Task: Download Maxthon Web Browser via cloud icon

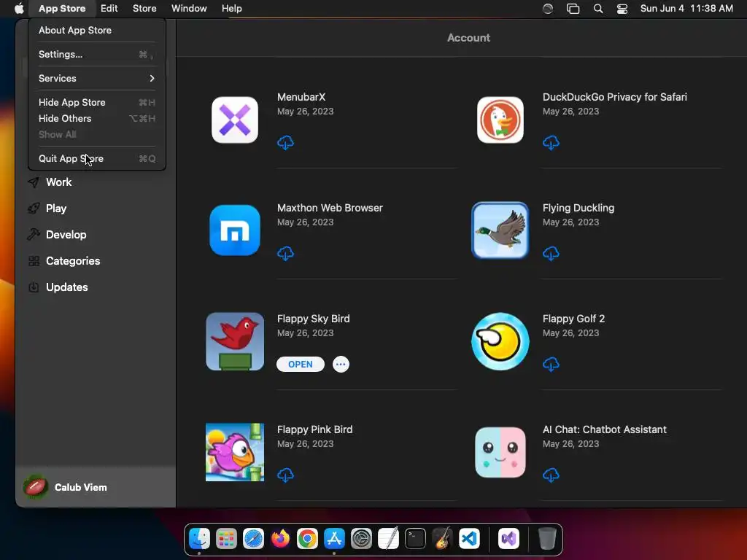Action: 285,253
